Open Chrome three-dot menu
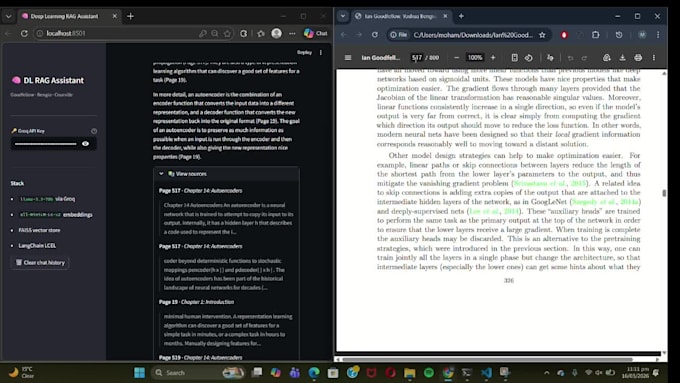 point(658,35)
